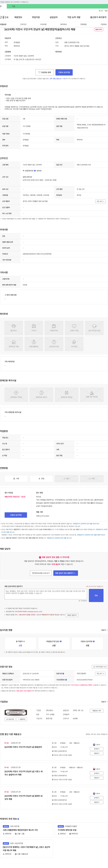Click the 통근버스 welfare icon

(x=14, y=328)
